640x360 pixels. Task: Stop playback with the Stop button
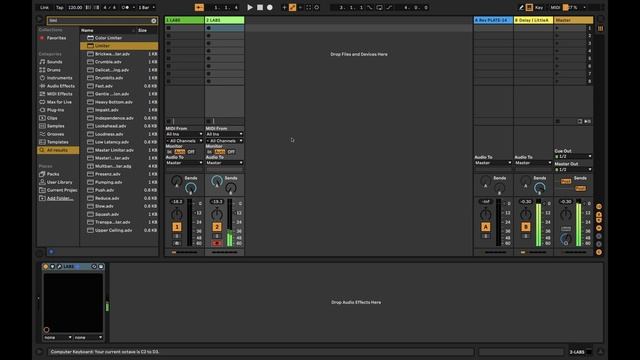tap(260, 7)
